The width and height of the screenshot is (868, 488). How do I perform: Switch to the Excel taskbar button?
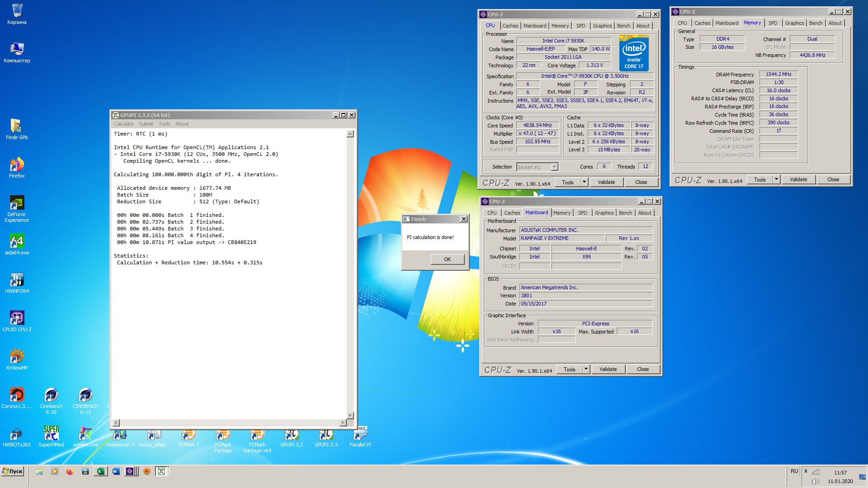point(100,471)
